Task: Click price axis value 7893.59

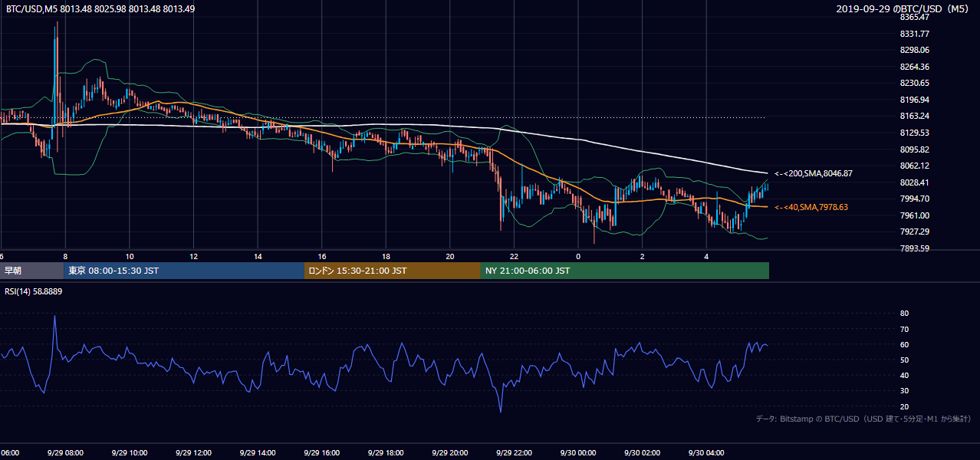Action: coord(915,248)
